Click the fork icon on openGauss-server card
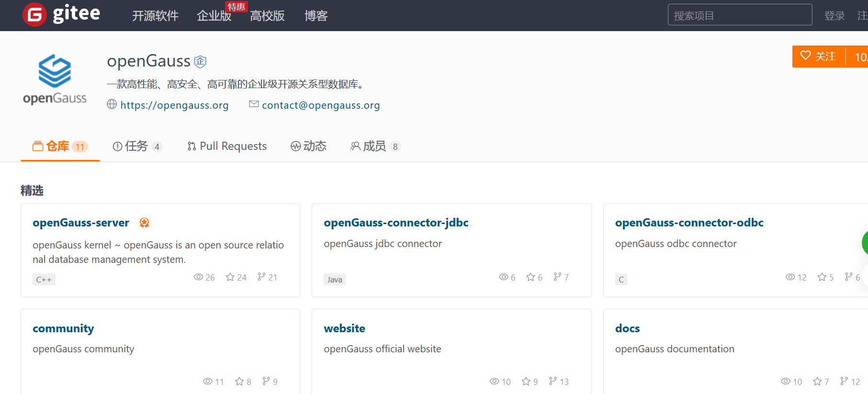 tap(261, 277)
